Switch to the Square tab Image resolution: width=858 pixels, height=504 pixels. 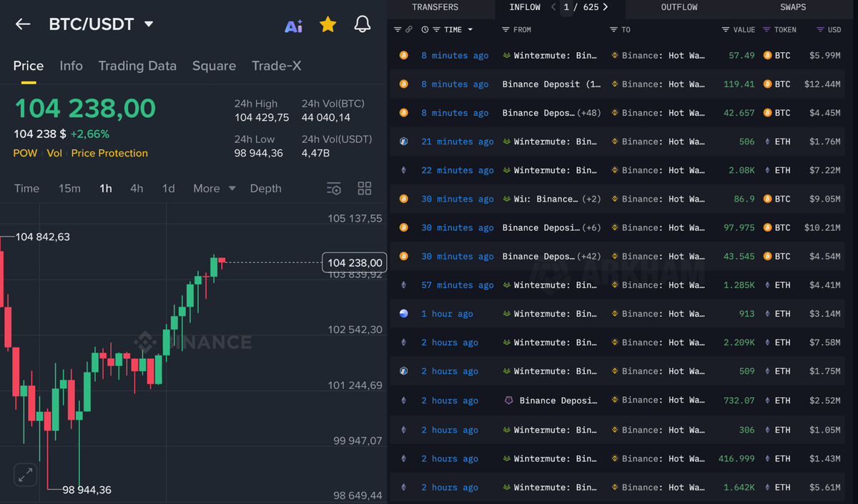tap(214, 66)
